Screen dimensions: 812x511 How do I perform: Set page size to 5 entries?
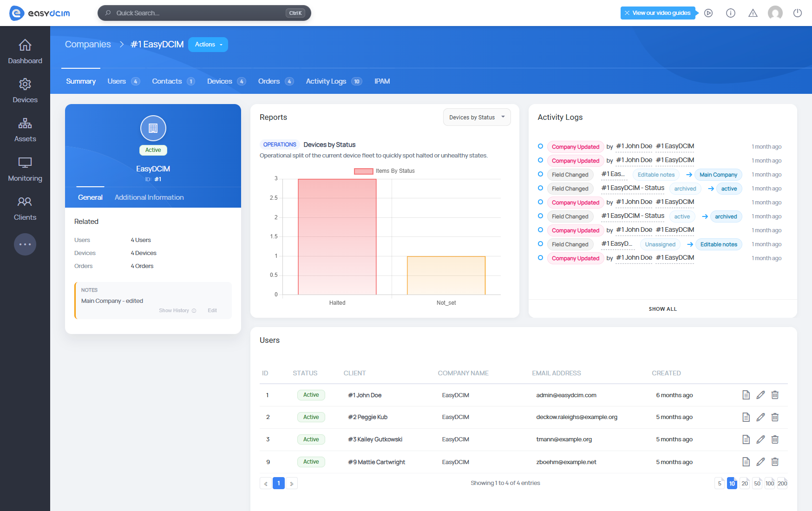click(x=720, y=484)
